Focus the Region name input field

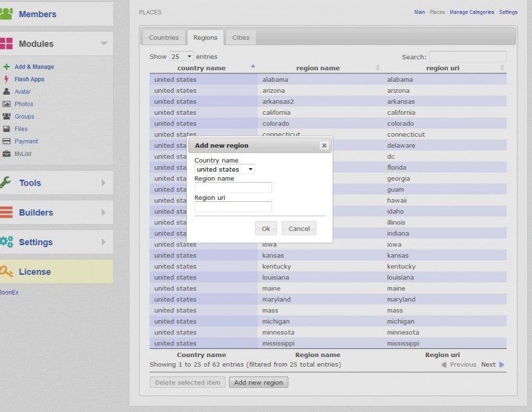tap(233, 187)
